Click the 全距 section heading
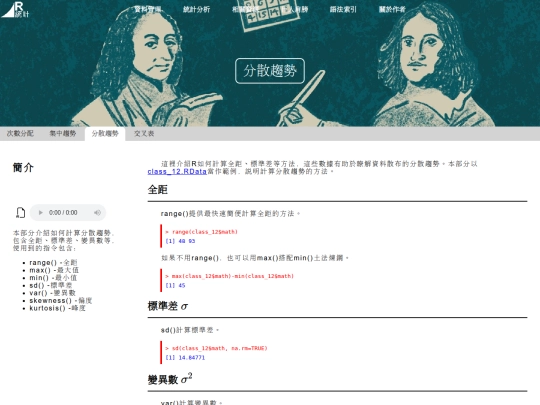 tap(158, 190)
